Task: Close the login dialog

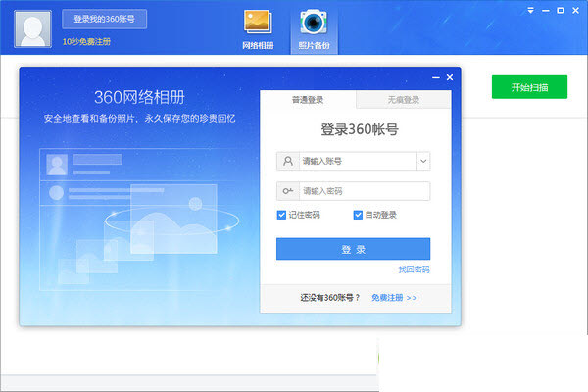Action: [450, 77]
